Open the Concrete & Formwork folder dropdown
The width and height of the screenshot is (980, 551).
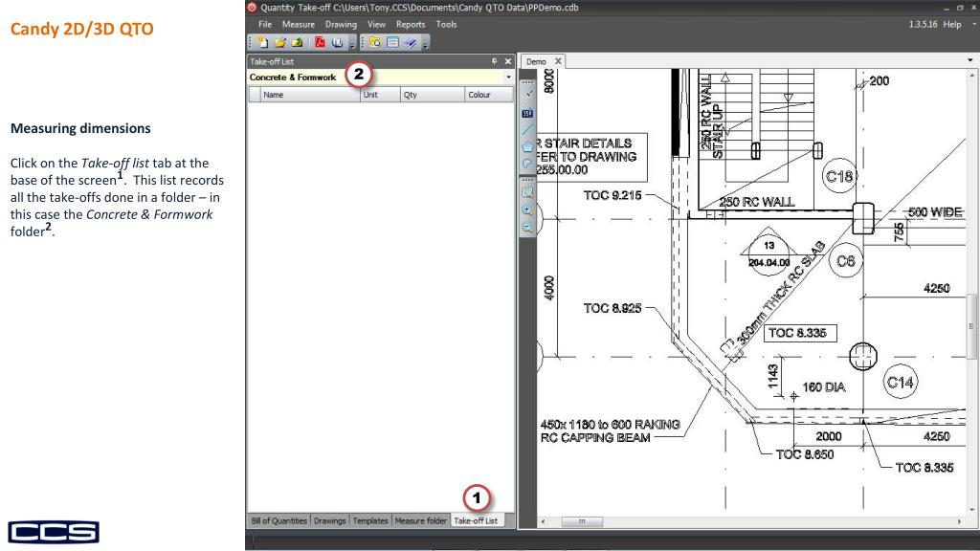click(x=508, y=77)
